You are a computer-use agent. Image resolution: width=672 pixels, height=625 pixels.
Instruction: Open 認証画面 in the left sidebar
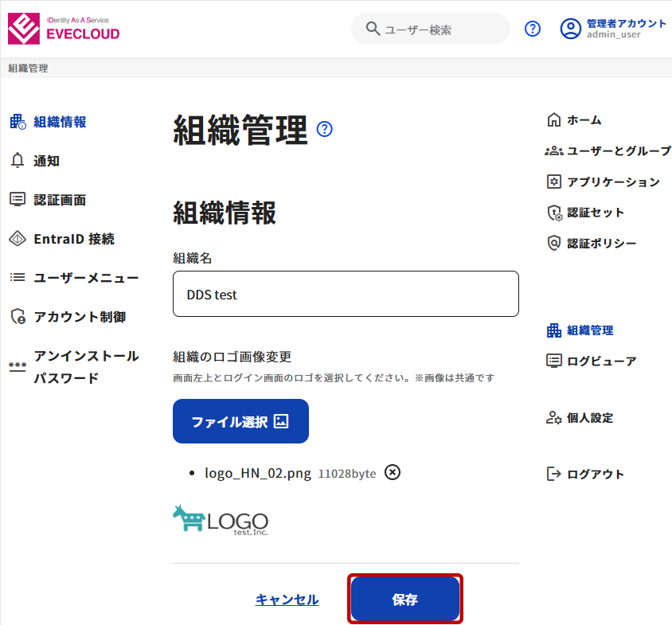60,200
